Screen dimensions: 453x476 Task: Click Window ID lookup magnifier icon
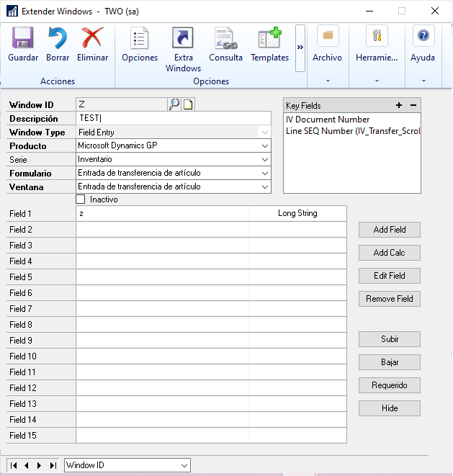[x=174, y=104]
